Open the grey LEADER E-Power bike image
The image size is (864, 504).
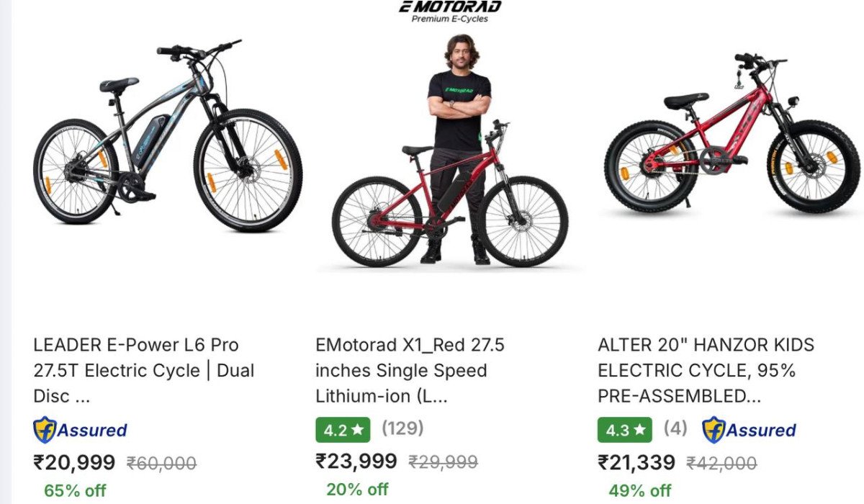point(167,137)
